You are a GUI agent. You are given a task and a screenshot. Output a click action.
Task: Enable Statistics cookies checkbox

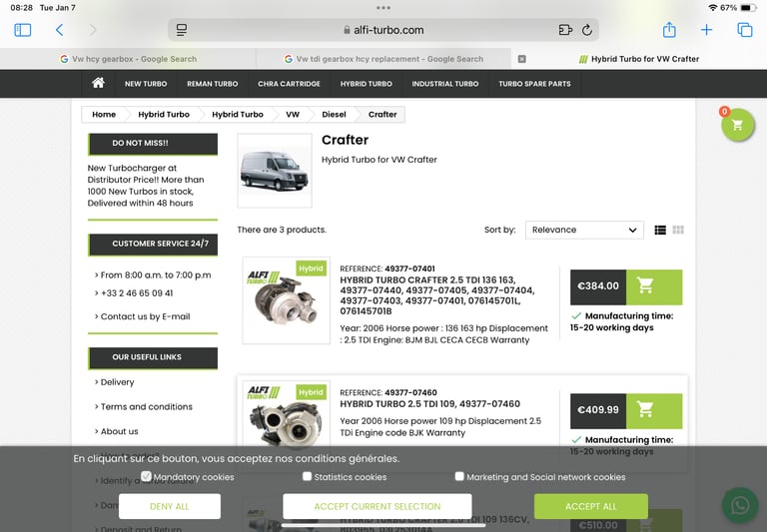point(307,476)
